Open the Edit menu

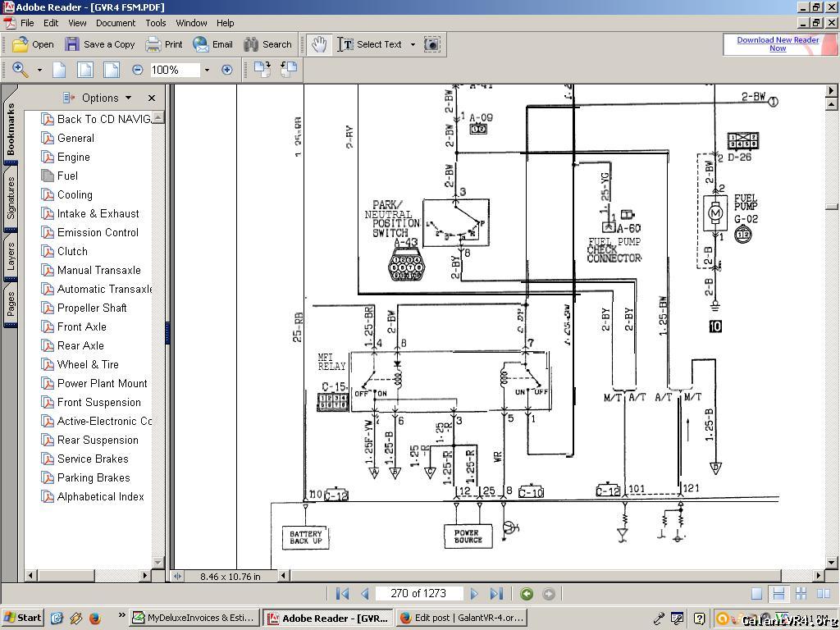point(51,23)
